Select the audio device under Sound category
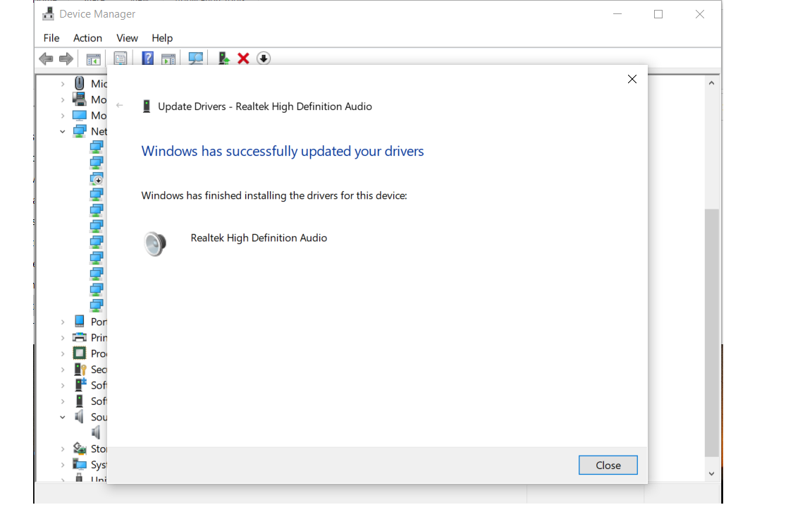The width and height of the screenshot is (812, 505). point(97,432)
